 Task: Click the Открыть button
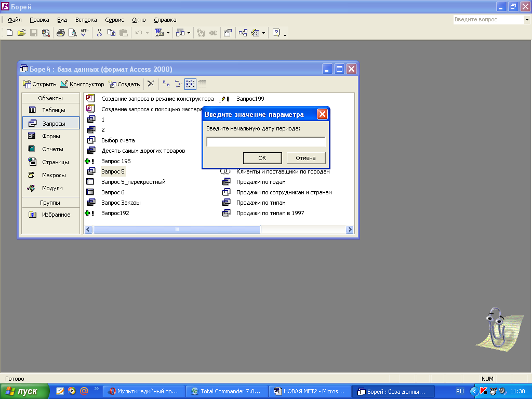pyautogui.click(x=39, y=84)
